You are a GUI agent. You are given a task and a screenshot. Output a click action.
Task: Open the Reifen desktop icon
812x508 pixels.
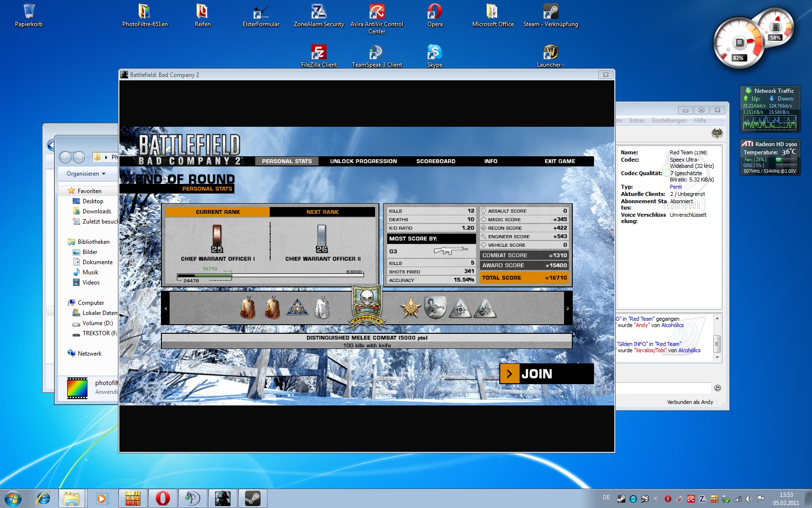point(202,15)
